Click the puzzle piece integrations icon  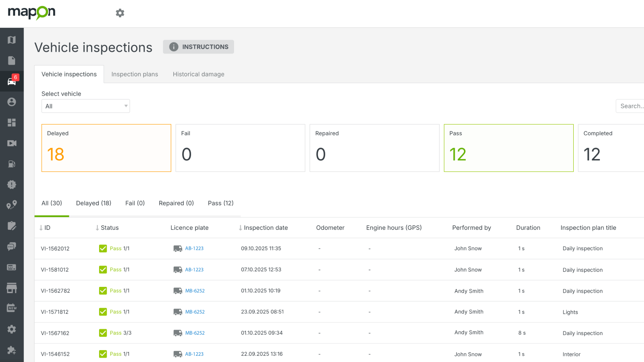tap(11, 350)
